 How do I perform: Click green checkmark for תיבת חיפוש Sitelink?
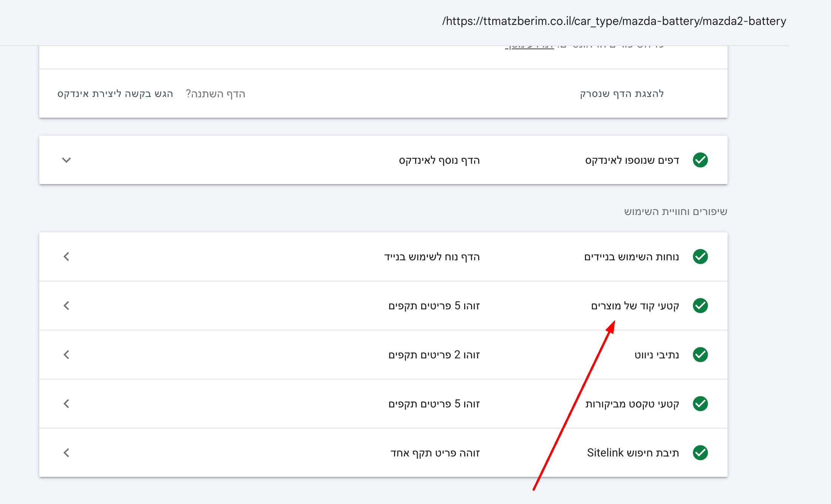[700, 453]
